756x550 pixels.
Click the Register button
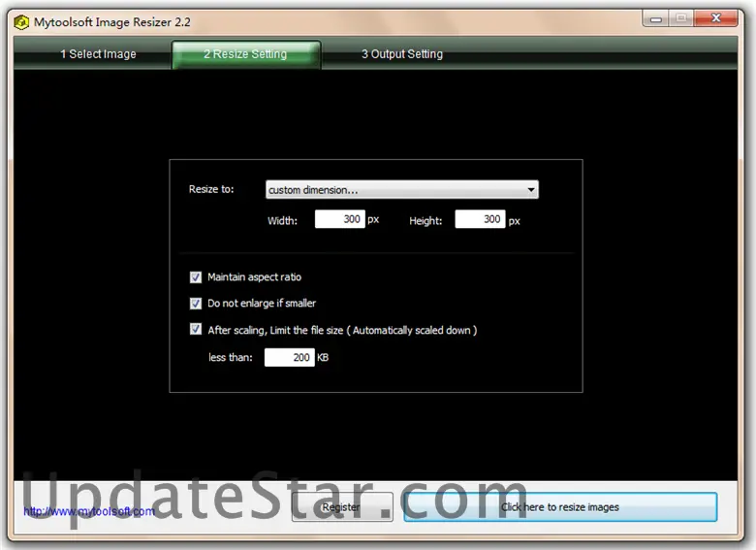342,507
